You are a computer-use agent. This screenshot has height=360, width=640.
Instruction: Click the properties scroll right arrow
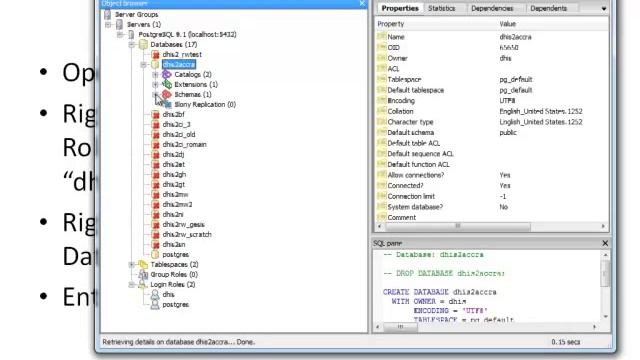click(x=603, y=226)
